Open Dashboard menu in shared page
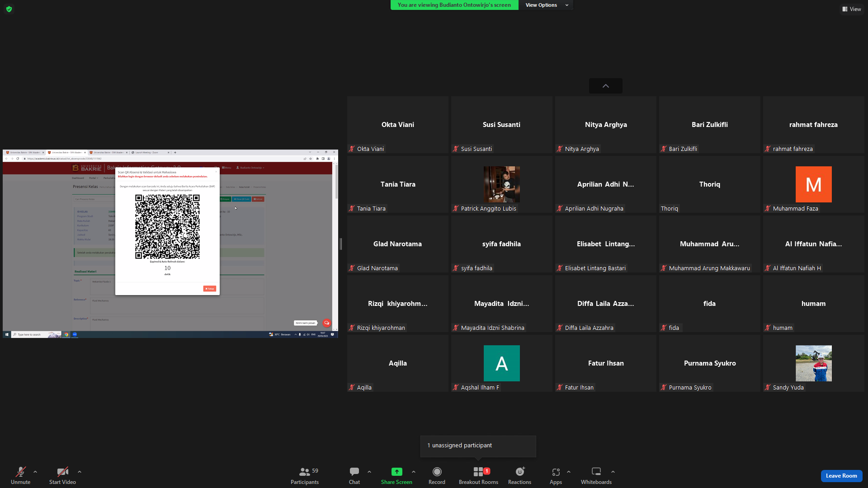This screenshot has width=868, height=488. [x=78, y=178]
